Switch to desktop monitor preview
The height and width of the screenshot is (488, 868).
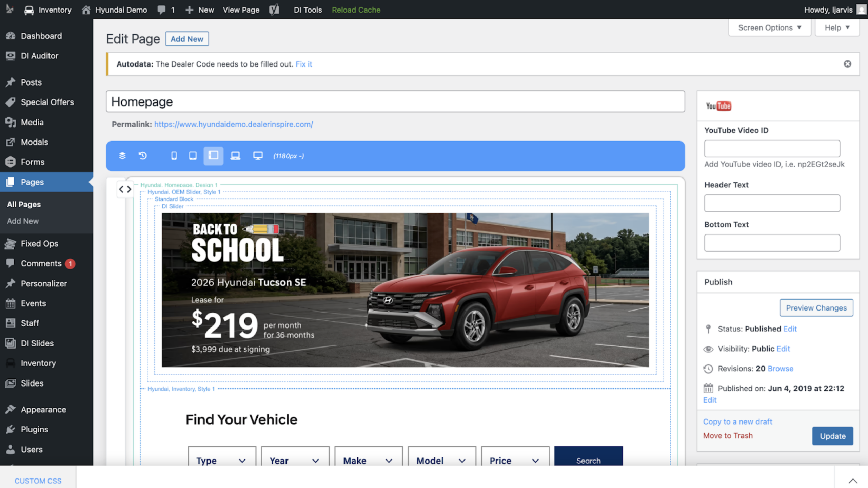click(258, 156)
